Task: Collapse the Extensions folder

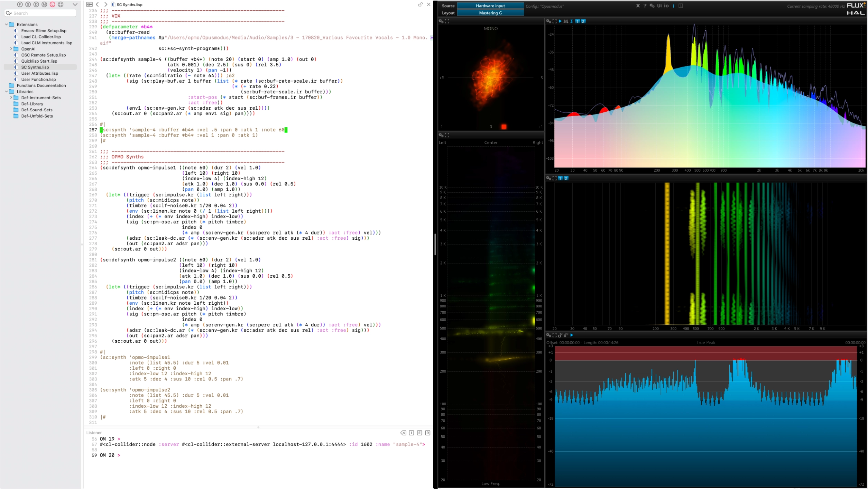Action: pos(7,25)
